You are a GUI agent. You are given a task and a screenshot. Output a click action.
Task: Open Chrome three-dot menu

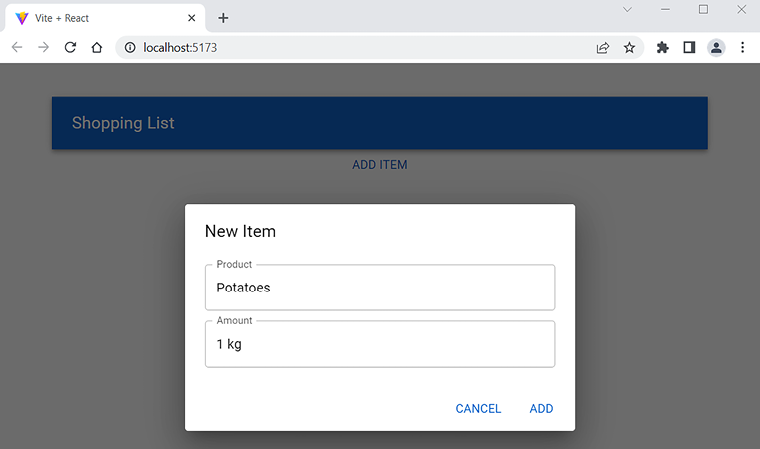coord(742,47)
